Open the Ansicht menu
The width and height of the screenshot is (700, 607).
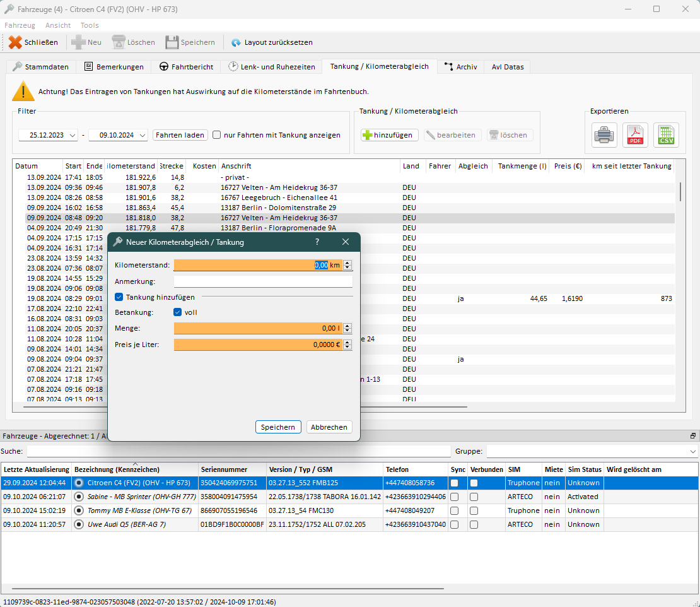click(58, 25)
